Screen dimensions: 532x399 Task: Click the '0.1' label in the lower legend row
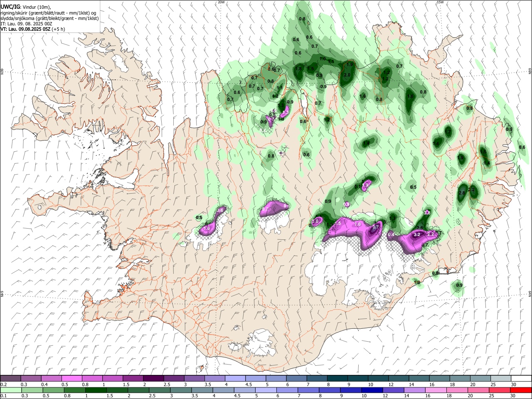3,396
